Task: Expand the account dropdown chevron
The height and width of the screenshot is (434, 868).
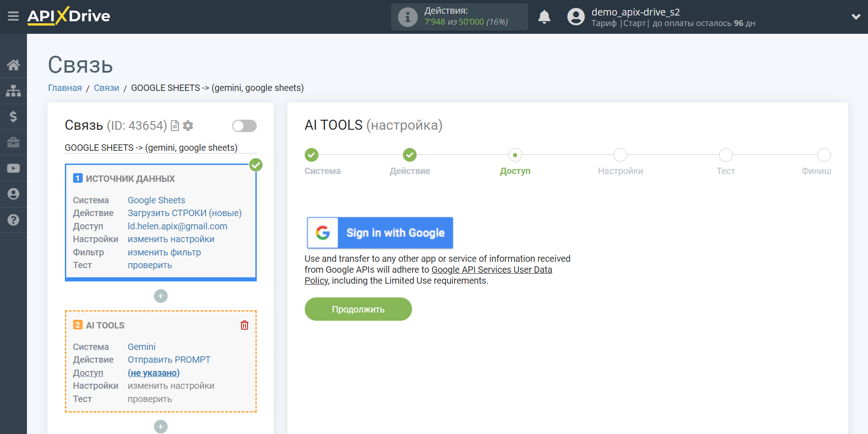Action: tap(856, 17)
